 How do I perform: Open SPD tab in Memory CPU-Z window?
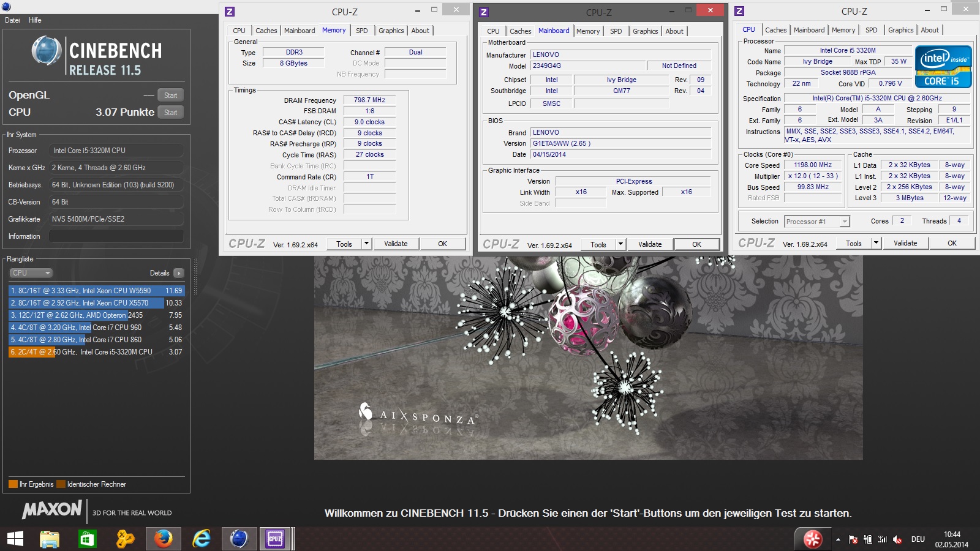tap(362, 31)
